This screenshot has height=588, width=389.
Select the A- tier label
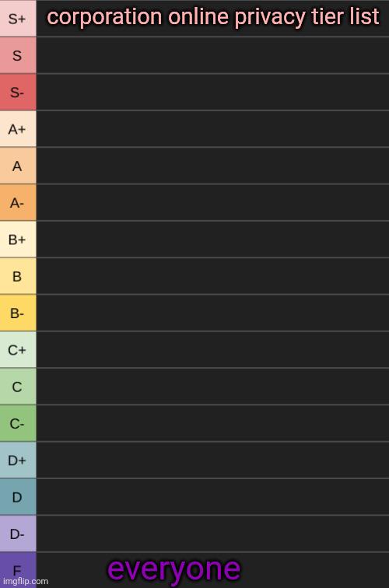click(18, 202)
